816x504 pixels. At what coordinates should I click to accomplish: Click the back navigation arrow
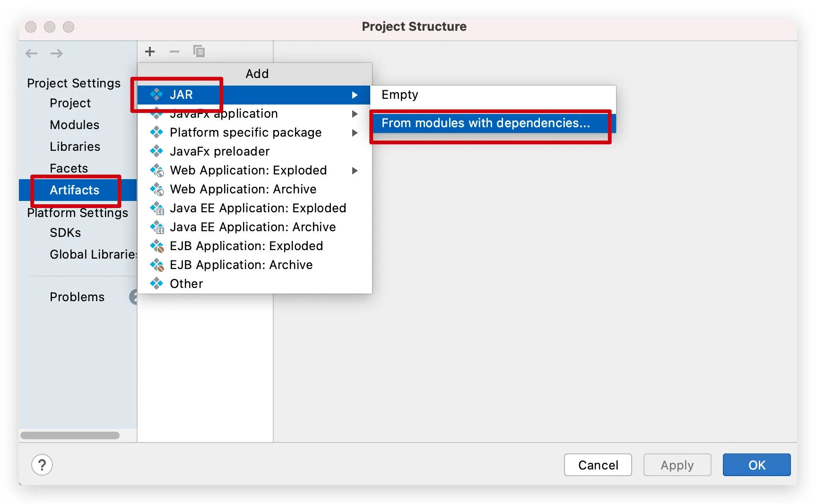(32, 53)
